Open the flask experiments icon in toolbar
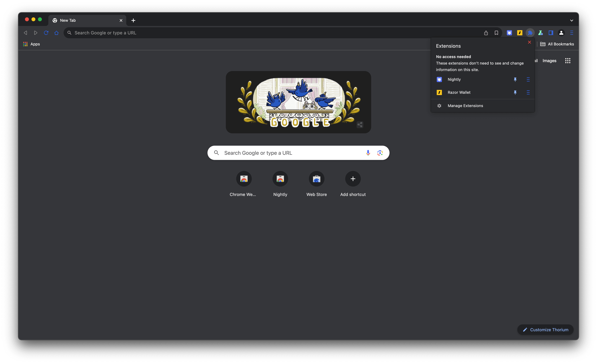597x364 pixels. pyautogui.click(x=541, y=33)
